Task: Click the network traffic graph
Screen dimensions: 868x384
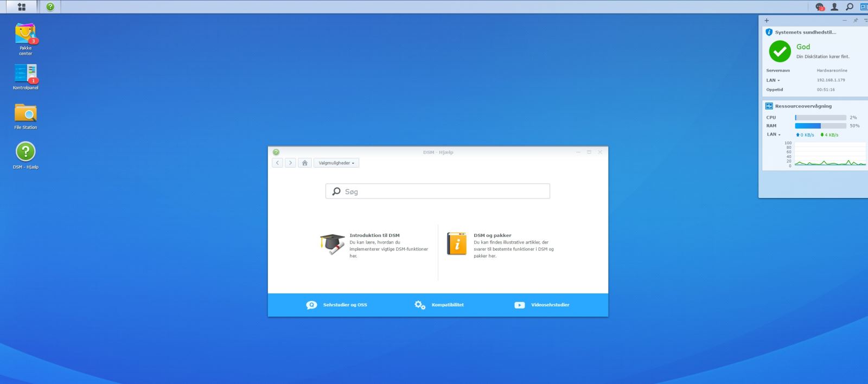Action: click(x=830, y=154)
